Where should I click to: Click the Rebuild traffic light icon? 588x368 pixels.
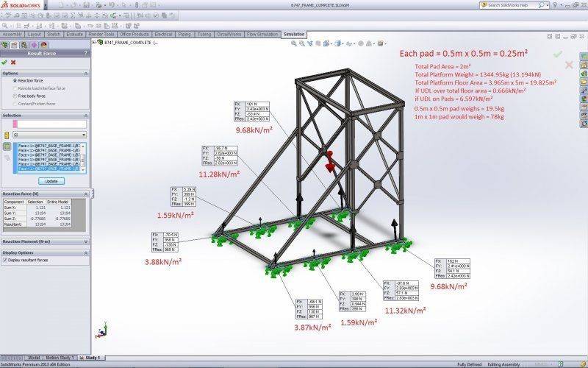[137, 5]
